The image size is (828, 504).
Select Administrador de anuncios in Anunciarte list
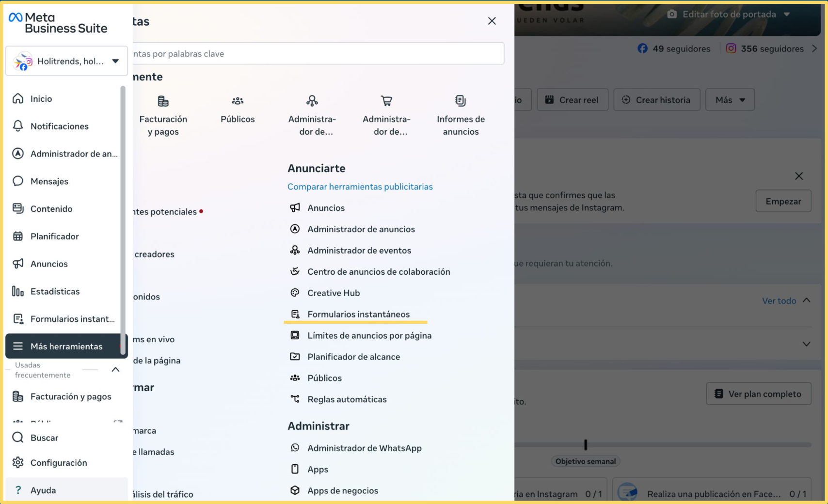click(361, 229)
